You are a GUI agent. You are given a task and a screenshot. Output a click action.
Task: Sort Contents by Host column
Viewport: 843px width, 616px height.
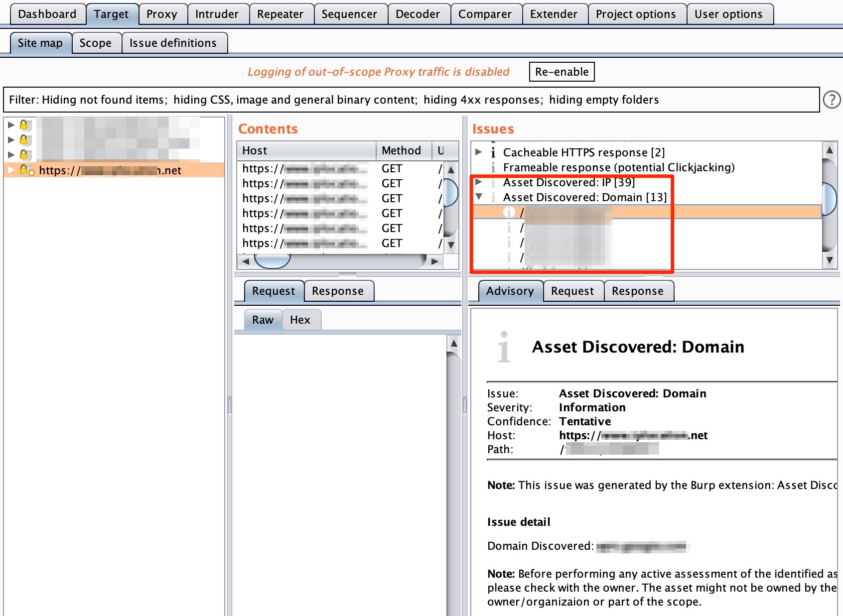(x=306, y=150)
